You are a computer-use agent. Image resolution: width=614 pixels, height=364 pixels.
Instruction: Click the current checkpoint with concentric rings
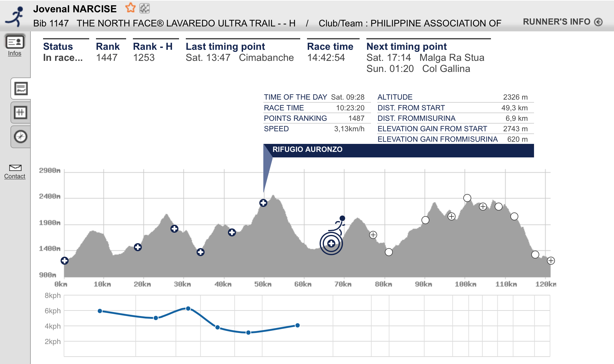point(331,243)
